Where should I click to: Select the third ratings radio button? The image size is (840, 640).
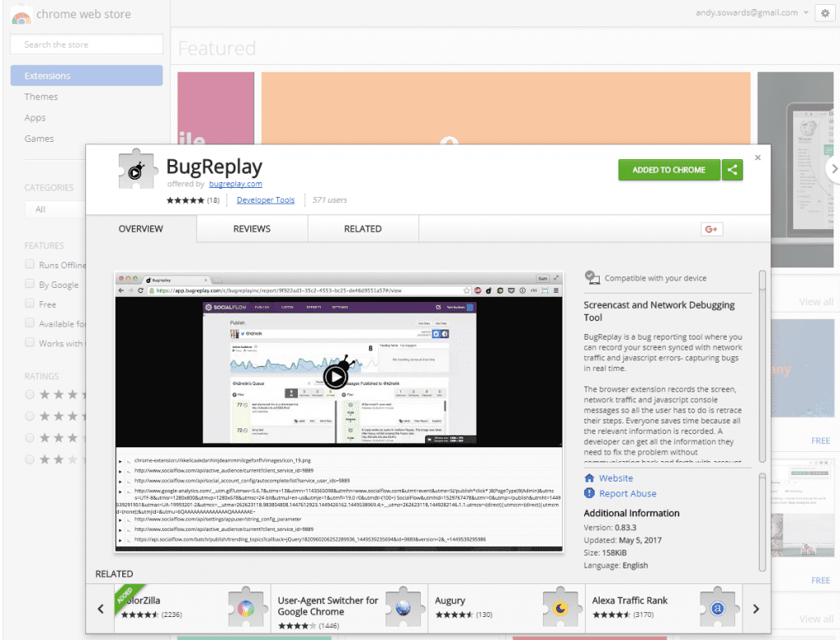pyautogui.click(x=30, y=438)
